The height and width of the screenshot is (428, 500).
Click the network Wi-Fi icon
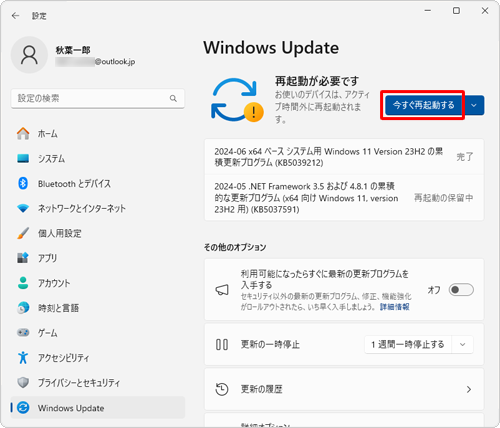tap(23, 208)
